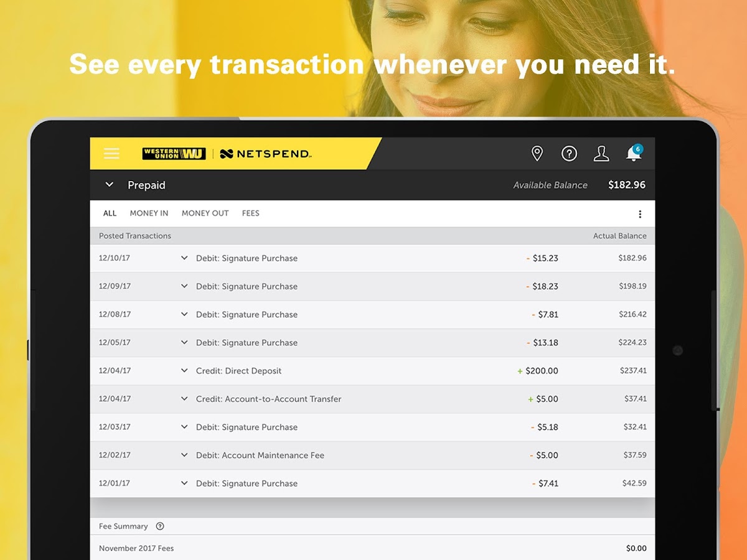The height and width of the screenshot is (560, 747).
Task: Open the location finder pin icon
Action: [x=537, y=154]
